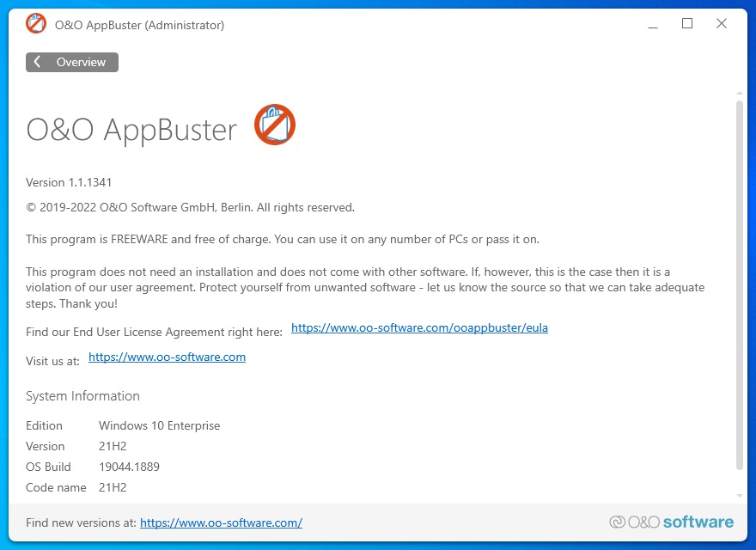
Task: Click the 'Code name' label
Action: click(x=56, y=488)
